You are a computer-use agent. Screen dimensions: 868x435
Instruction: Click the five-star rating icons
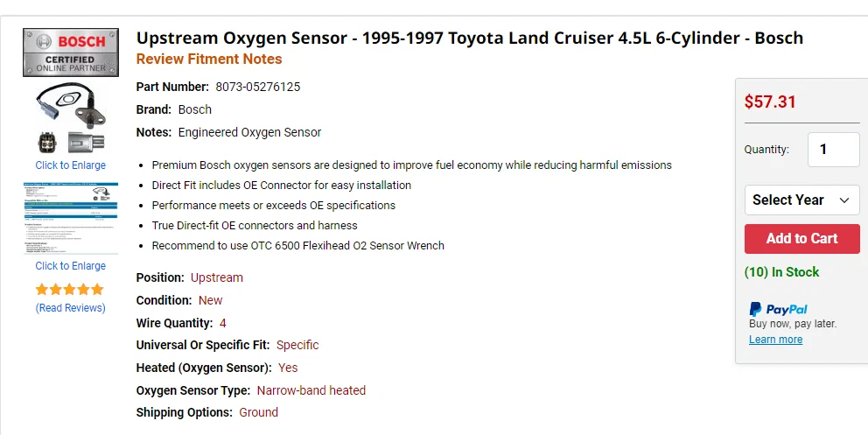(x=70, y=289)
